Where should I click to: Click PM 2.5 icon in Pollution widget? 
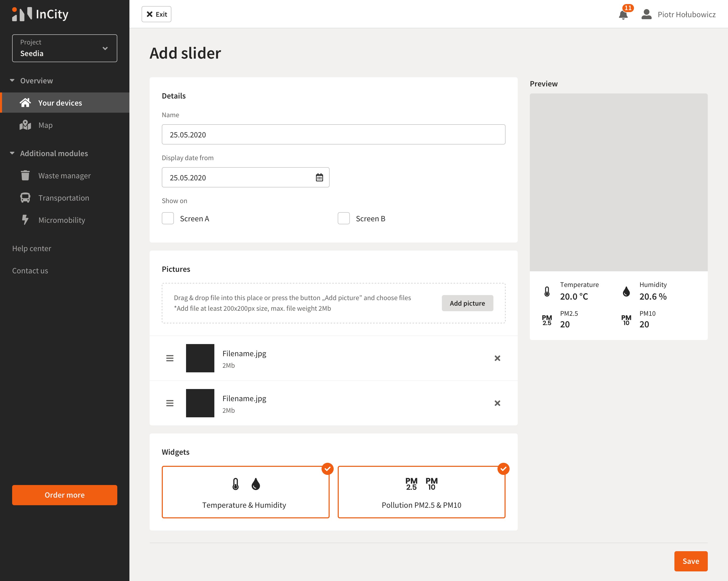[411, 484]
